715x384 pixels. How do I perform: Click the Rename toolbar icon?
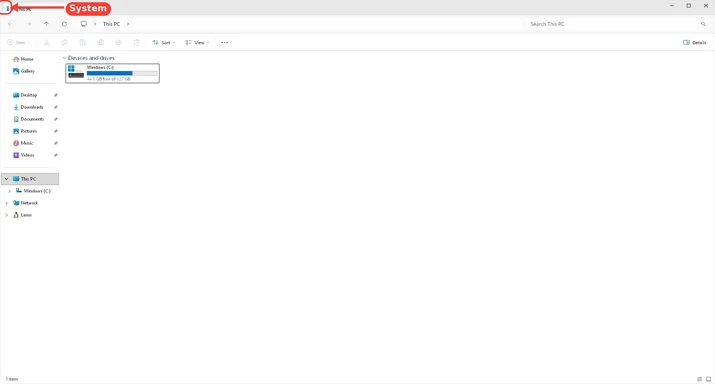100,42
